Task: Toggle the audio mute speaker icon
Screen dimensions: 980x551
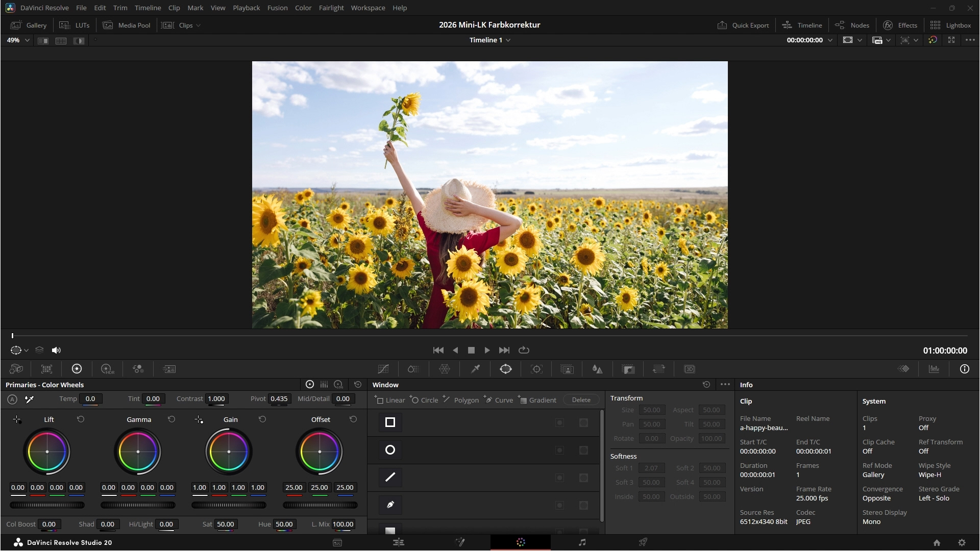Action: 56,350
